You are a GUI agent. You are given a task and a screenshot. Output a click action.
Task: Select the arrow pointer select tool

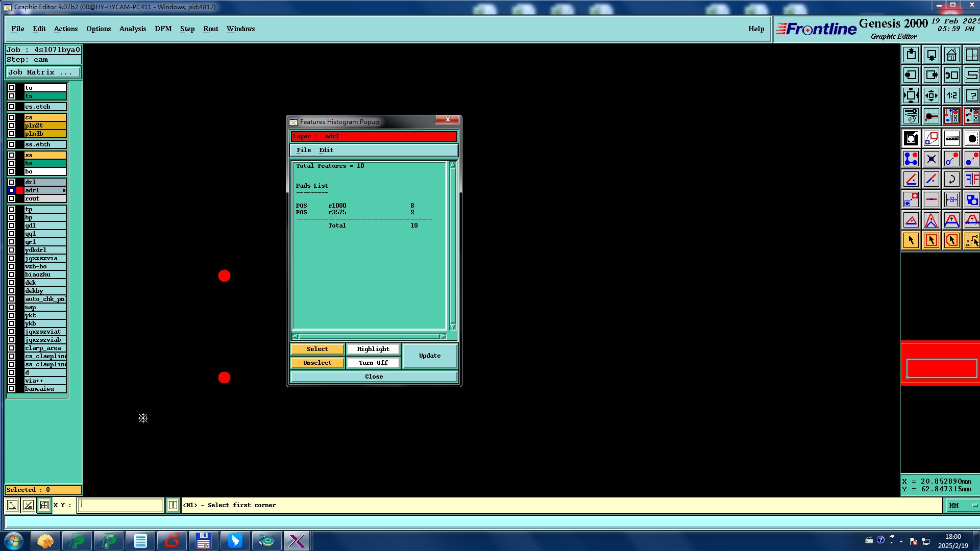click(911, 240)
